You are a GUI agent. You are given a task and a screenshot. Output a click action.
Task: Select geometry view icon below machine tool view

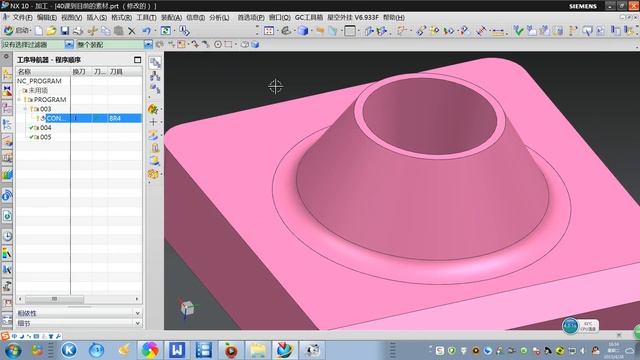(155, 89)
